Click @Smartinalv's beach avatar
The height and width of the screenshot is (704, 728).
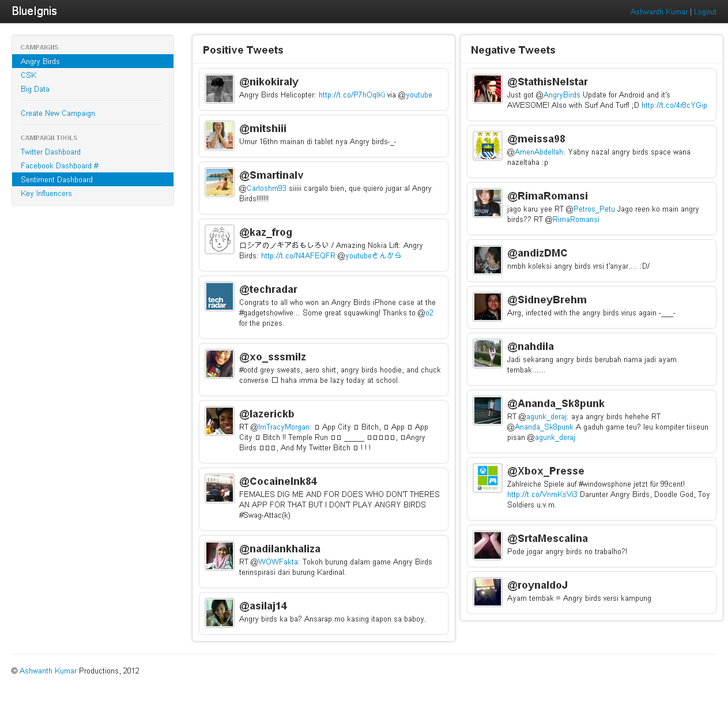pyautogui.click(x=220, y=182)
